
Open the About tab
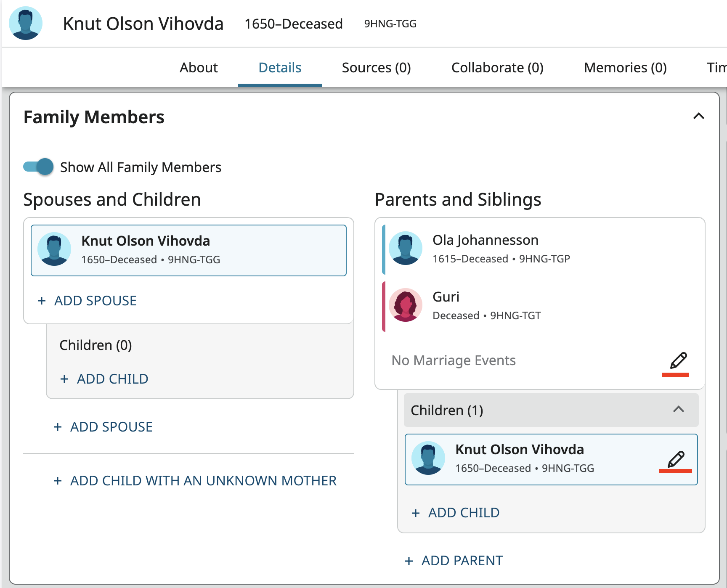199,68
